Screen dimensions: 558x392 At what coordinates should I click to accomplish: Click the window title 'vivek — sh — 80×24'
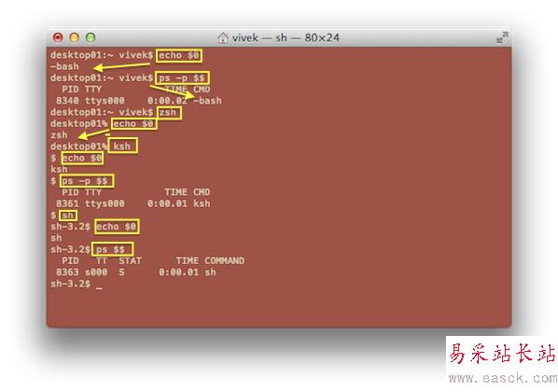[286, 37]
